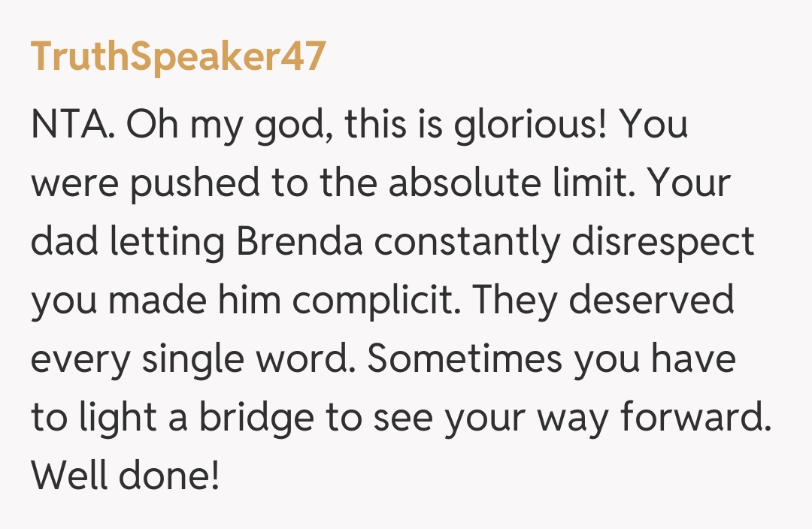Click the word 'deserved' in the comment
This screenshot has width=812, height=529.
[651, 301]
